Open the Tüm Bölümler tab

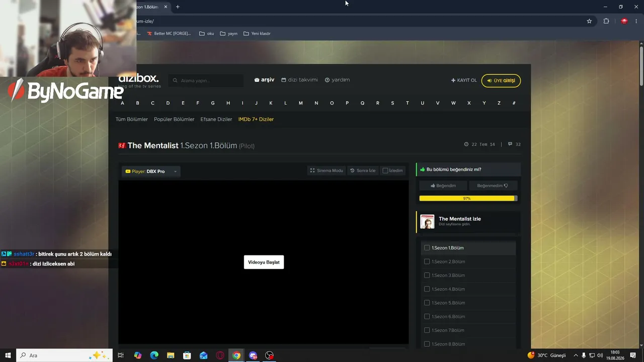(132, 119)
